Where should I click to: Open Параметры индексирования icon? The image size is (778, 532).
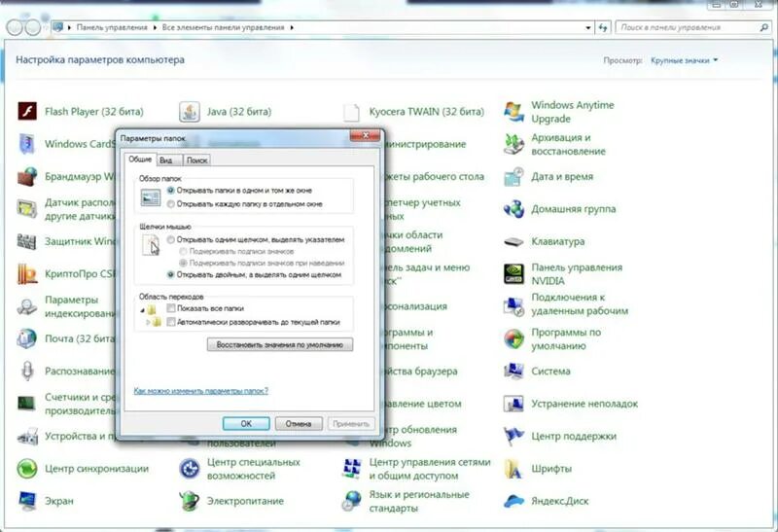[x=27, y=306]
